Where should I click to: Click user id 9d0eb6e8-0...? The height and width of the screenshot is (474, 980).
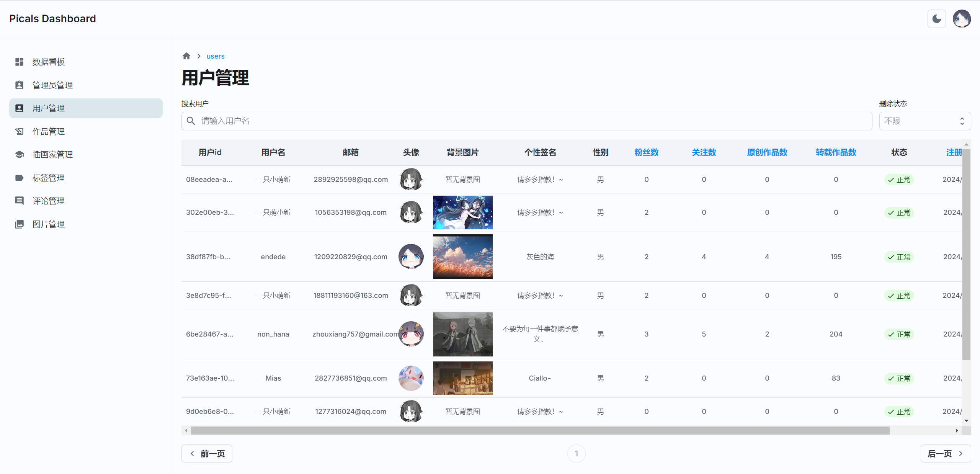[210, 411]
